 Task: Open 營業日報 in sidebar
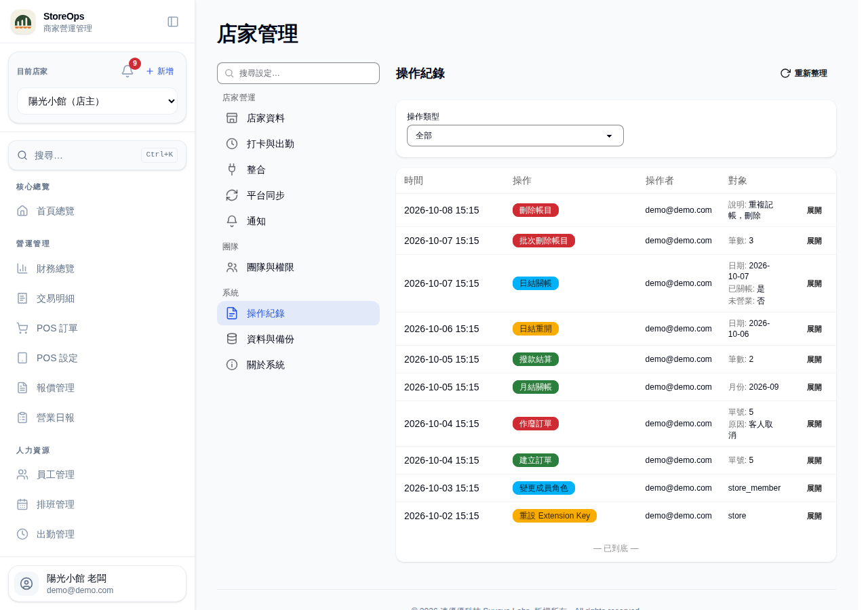[x=97, y=418]
